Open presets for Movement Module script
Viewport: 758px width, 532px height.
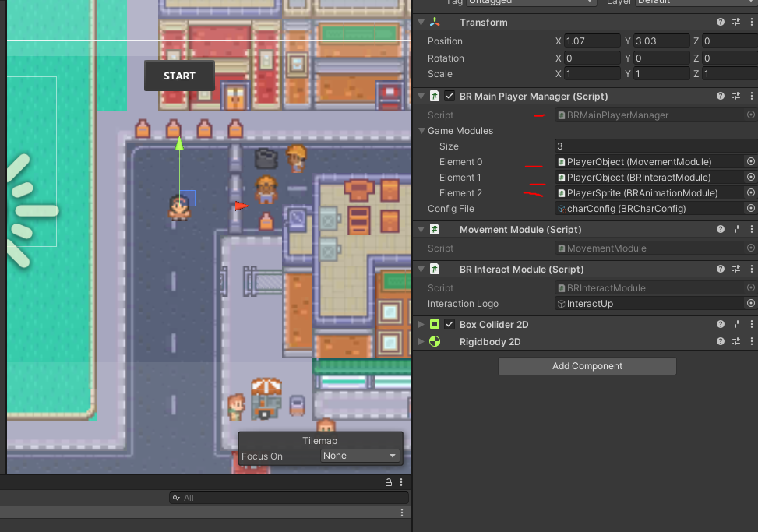[735, 230]
